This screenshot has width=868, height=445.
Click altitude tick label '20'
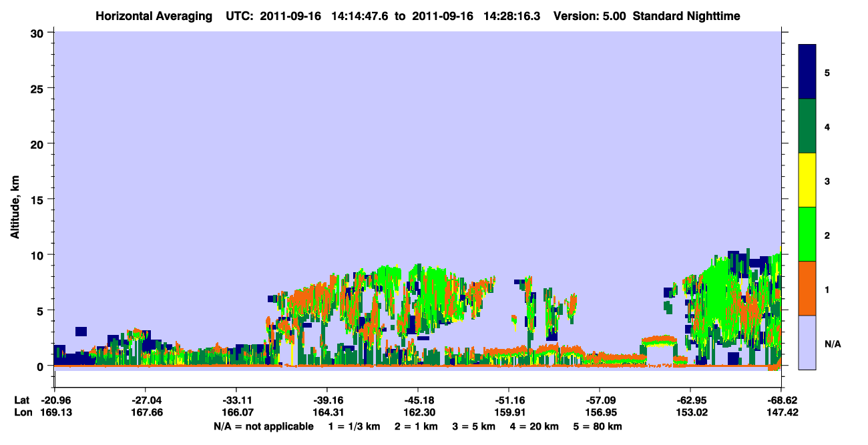39,143
